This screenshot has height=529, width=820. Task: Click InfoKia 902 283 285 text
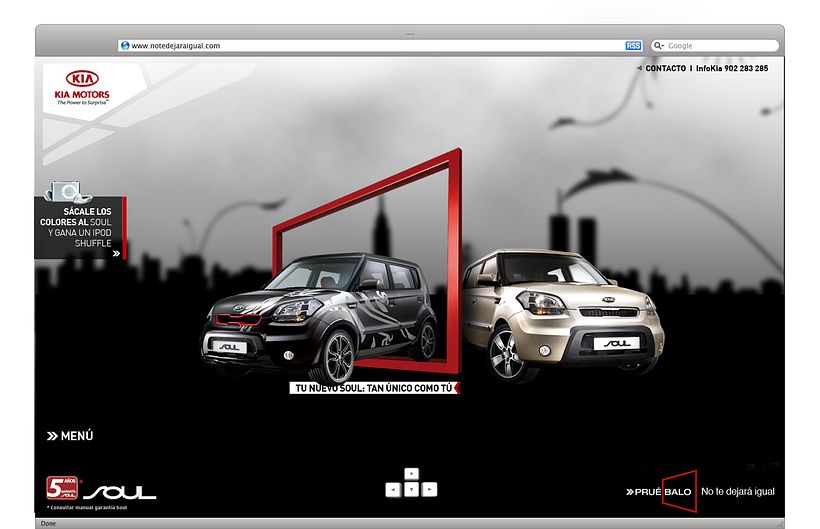point(732,68)
